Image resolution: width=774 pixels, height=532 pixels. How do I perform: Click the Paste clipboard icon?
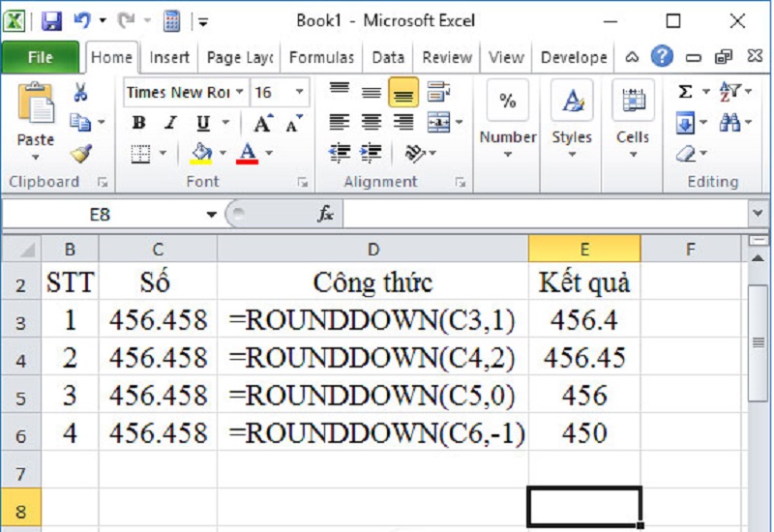pyautogui.click(x=36, y=103)
